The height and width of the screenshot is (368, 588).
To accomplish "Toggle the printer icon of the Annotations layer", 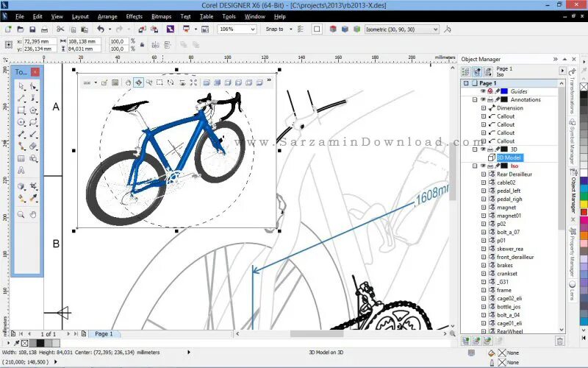I will (x=490, y=99).
